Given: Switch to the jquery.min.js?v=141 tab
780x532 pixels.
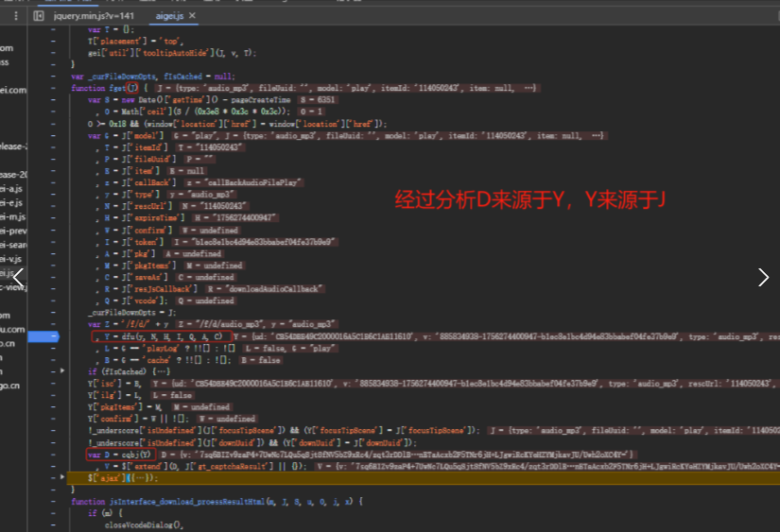Looking at the screenshot, I should tap(94, 16).
